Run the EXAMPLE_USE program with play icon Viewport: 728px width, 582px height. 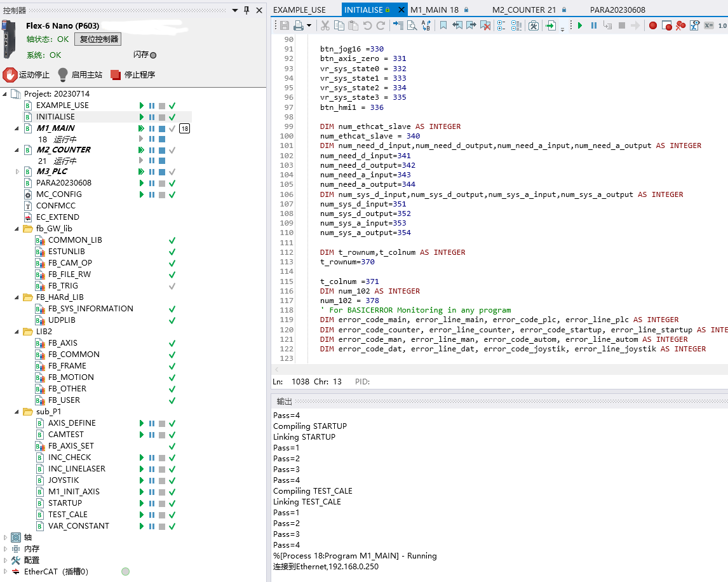[x=142, y=105]
